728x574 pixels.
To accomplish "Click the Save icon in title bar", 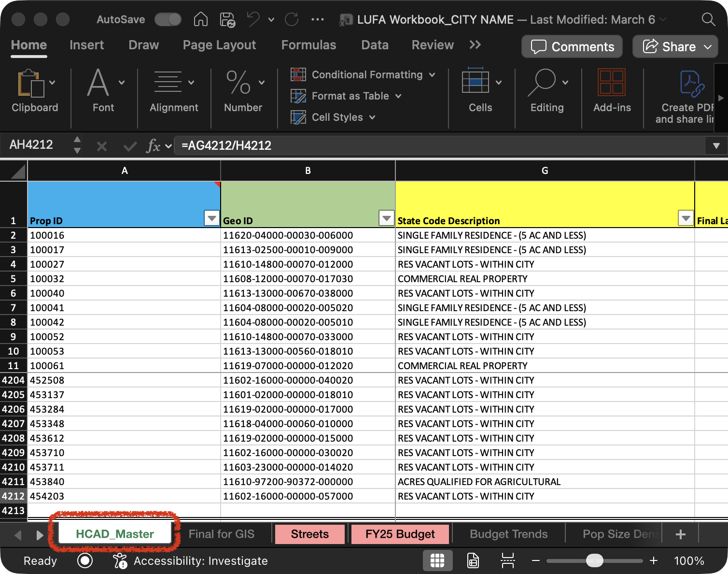I will [x=227, y=19].
